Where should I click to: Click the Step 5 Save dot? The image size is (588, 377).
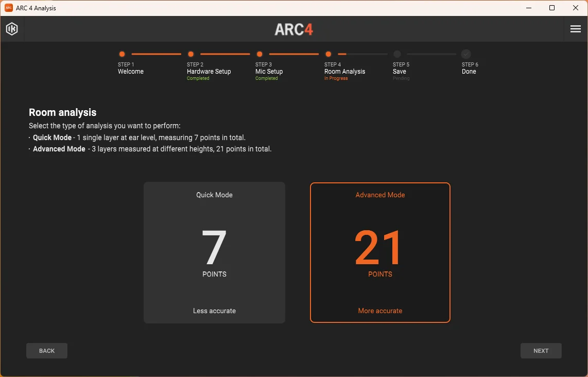click(397, 54)
